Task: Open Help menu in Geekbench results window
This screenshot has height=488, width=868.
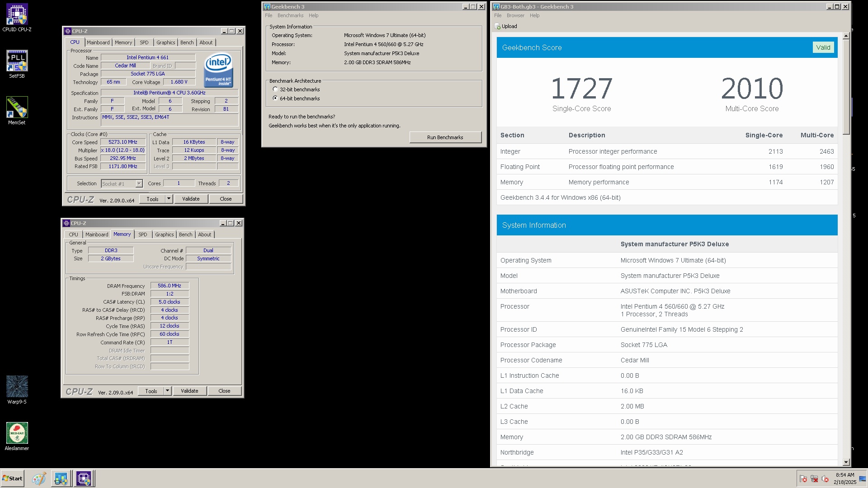Action: click(534, 15)
